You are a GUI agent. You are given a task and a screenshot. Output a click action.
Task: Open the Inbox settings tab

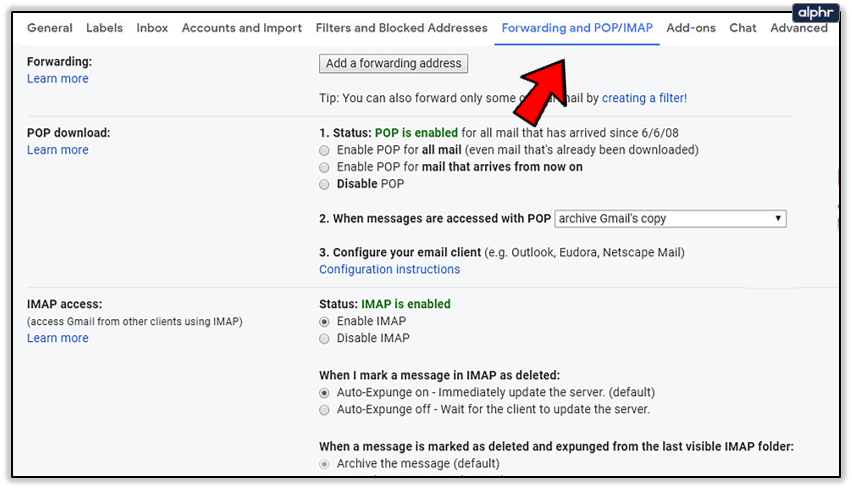152,28
